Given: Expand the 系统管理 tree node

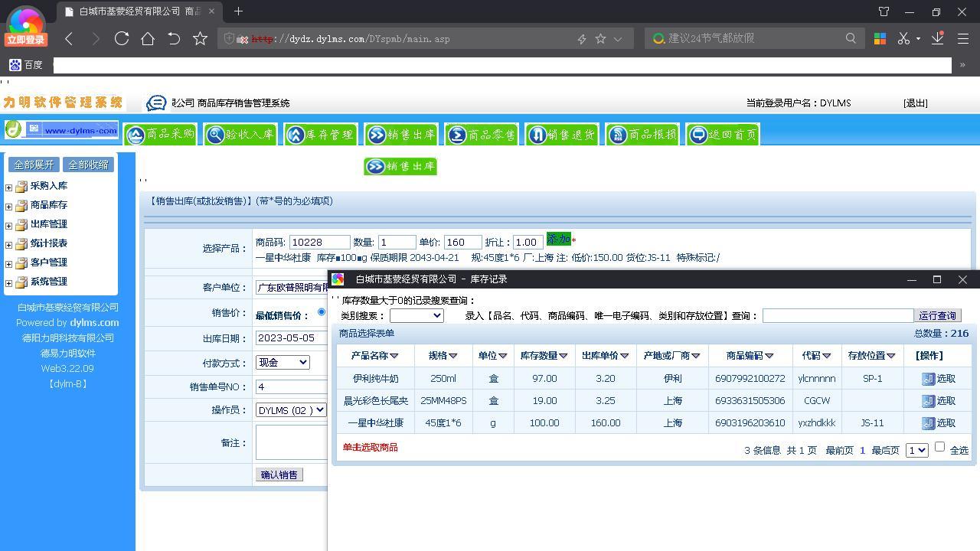Looking at the screenshot, I should (8, 282).
